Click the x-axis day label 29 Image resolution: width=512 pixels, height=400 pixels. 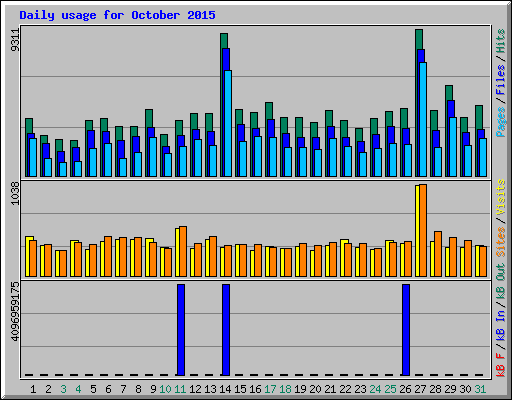coord(450,389)
